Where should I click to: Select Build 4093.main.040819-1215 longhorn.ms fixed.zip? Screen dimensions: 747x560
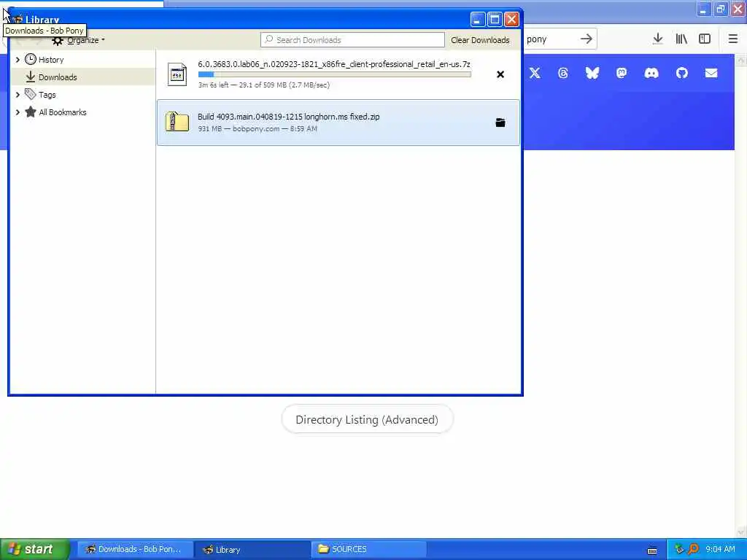tap(289, 117)
